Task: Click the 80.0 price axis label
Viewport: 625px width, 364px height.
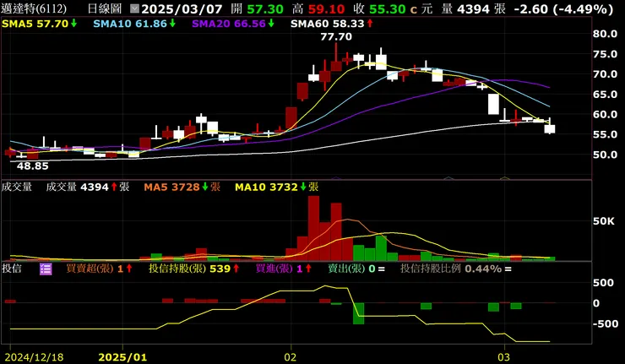Action: tap(605, 34)
